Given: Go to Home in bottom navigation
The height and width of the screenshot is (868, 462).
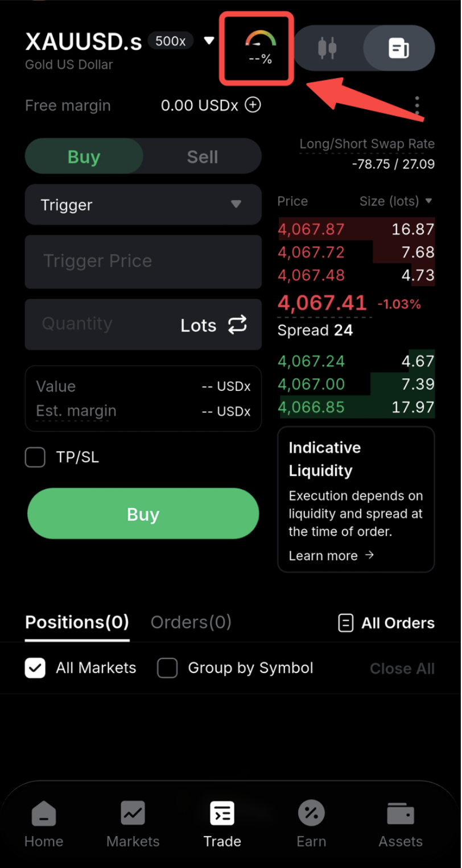Looking at the screenshot, I should 44,824.
